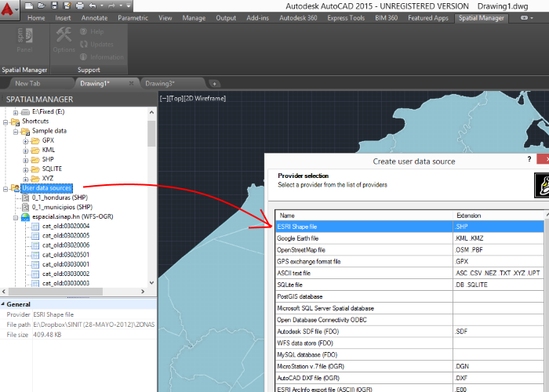This screenshot has height=392, width=549.
Task: Collapse the espacial.sinap.hn WFS node
Action: coord(16,217)
